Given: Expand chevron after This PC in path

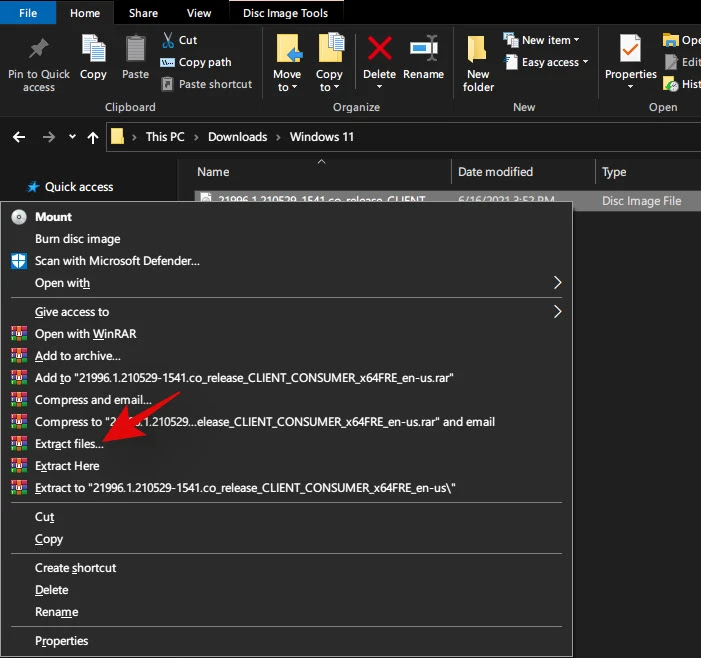Looking at the screenshot, I should (x=196, y=137).
